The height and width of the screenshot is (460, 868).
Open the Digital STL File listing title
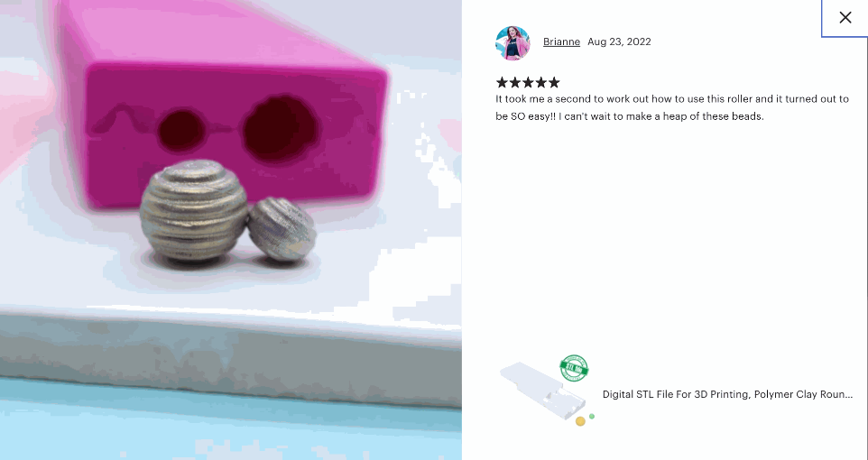pyautogui.click(x=727, y=395)
